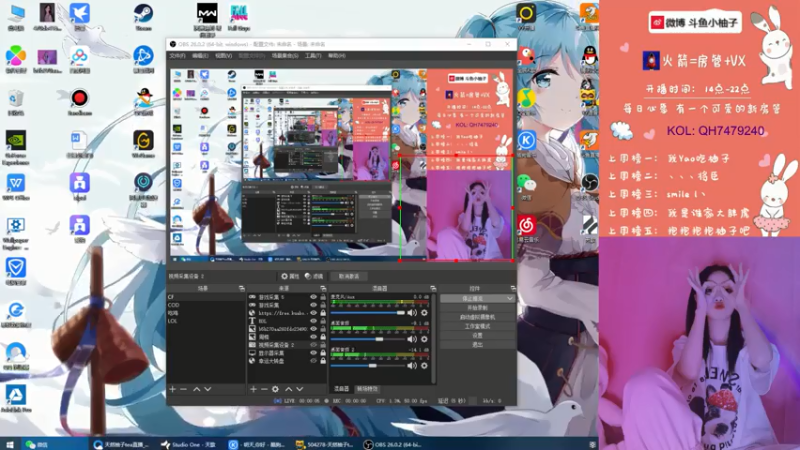The width and height of the screenshot is (800, 450).
Task: Move selected scene up with the arrow
Action: click(x=197, y=389)
